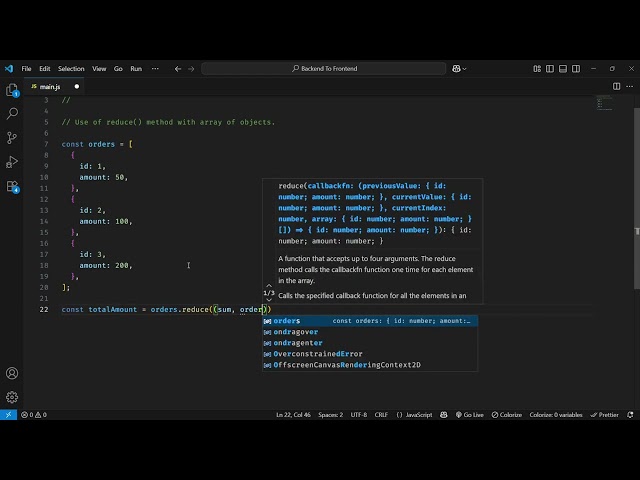The image size is (640, 480).
Task: Open the Manage gear icon
Action: [x=12, y=397]
